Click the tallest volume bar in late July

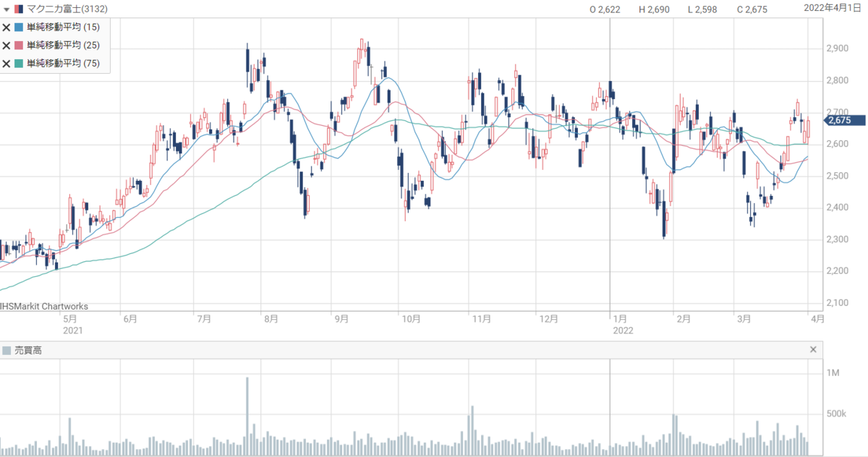click(247, 416)
